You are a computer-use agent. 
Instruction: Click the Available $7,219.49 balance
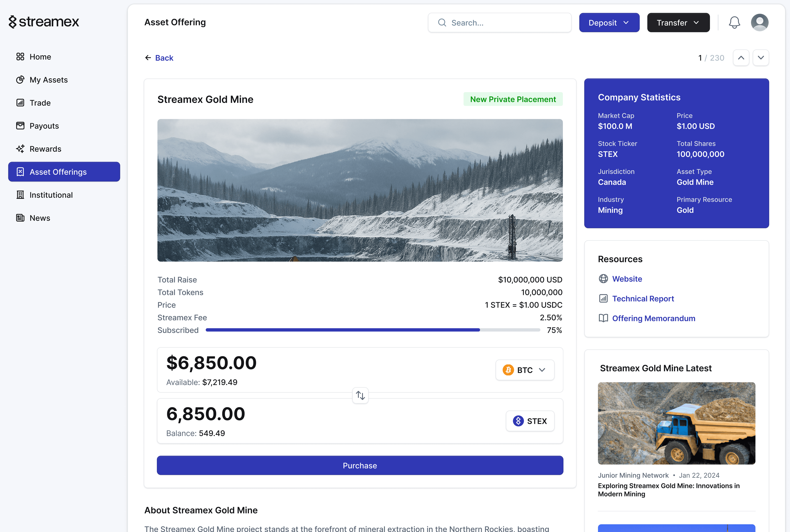point(202,382)
